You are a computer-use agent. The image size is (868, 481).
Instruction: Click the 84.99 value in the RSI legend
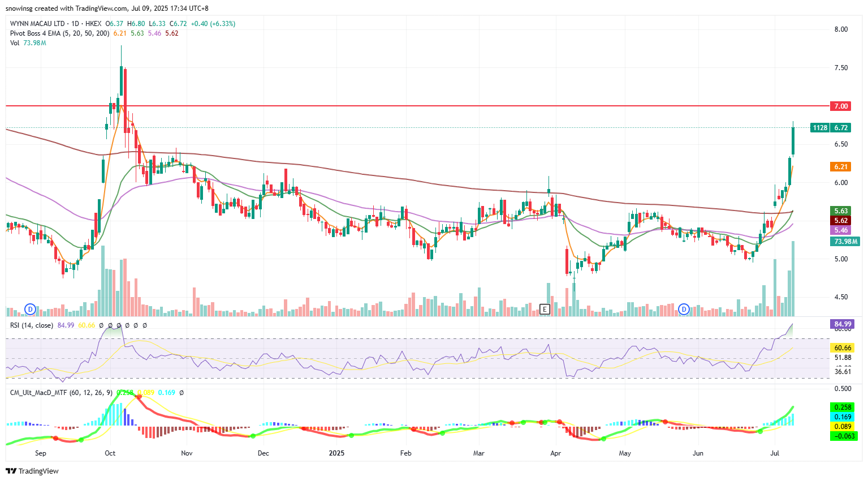tap(66, 325)
